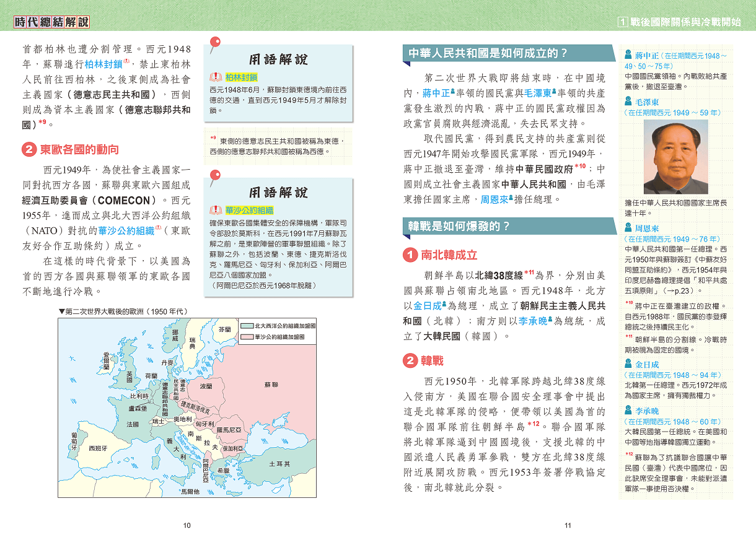
Task: Follow the blue 周恩來 link in the main text
Action: tap(495, 199)
